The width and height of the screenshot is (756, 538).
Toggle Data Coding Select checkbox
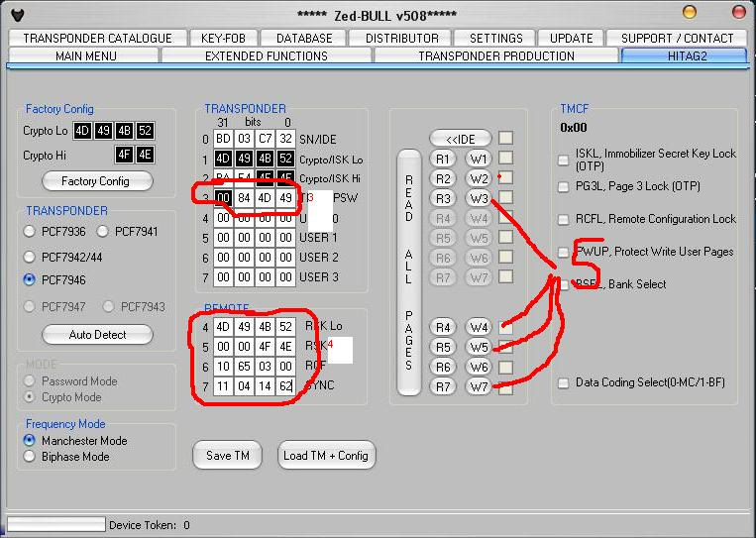[x=563, y=383]
